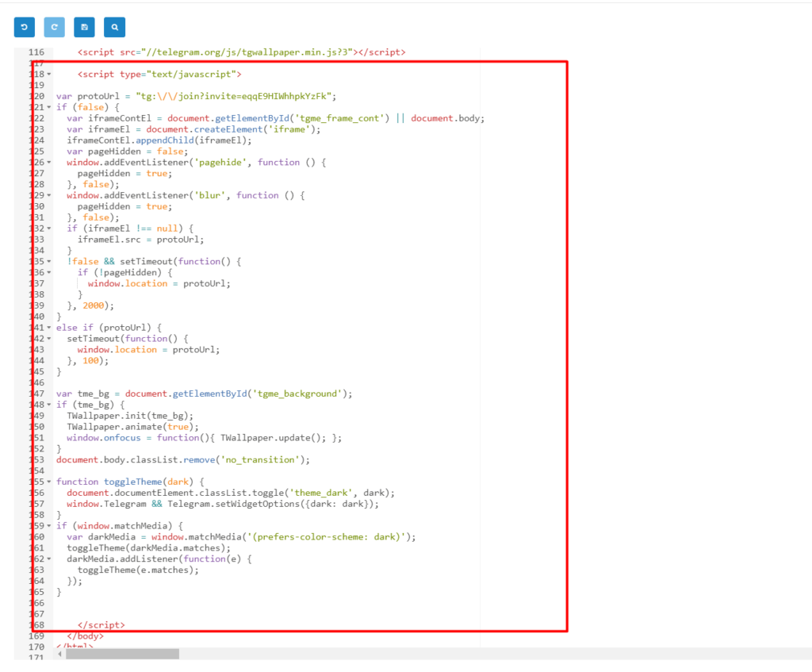The height and width of the screenshot is (672, 812).
Task: Collapse the 'if (tme_bg) {' fold arrow
Action: click(49, 405)
